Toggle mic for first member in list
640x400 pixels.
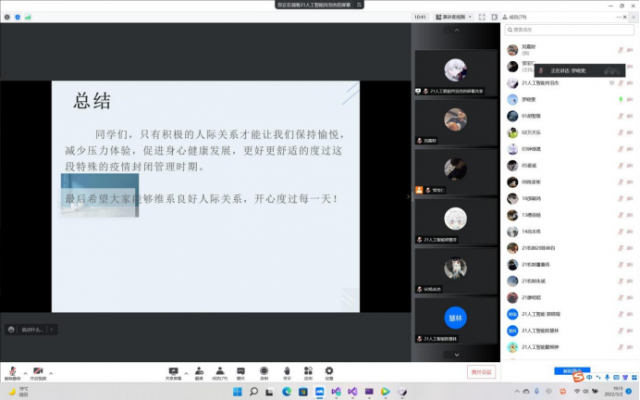[620, 47]
